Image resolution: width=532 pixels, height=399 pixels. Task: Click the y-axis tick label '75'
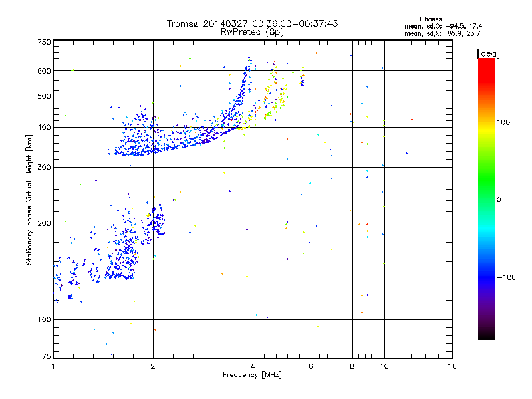click(x=47, y=356)
